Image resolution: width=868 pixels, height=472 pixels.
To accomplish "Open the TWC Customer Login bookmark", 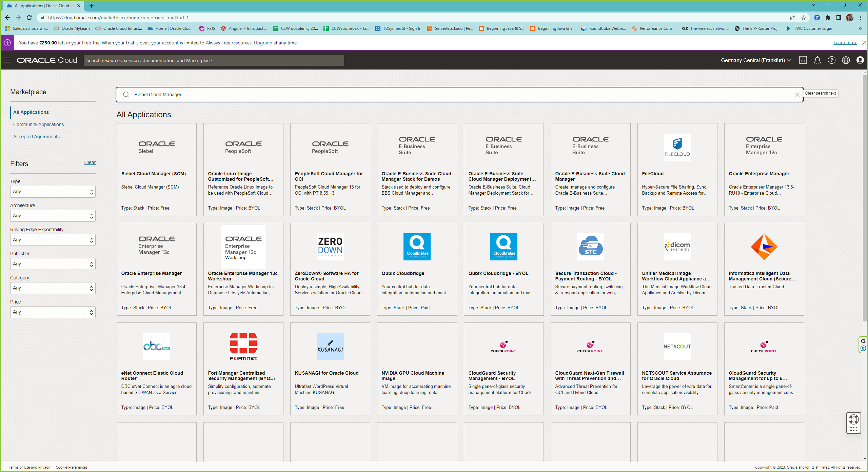I will click(x=809, y=28).
